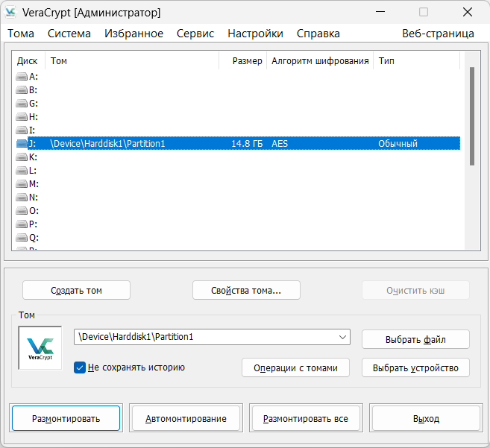Toggle the Не сохранять историю checkbox
Image resolution: width=490 pixels, height=448 pixels.
click(x=80, y=367)
